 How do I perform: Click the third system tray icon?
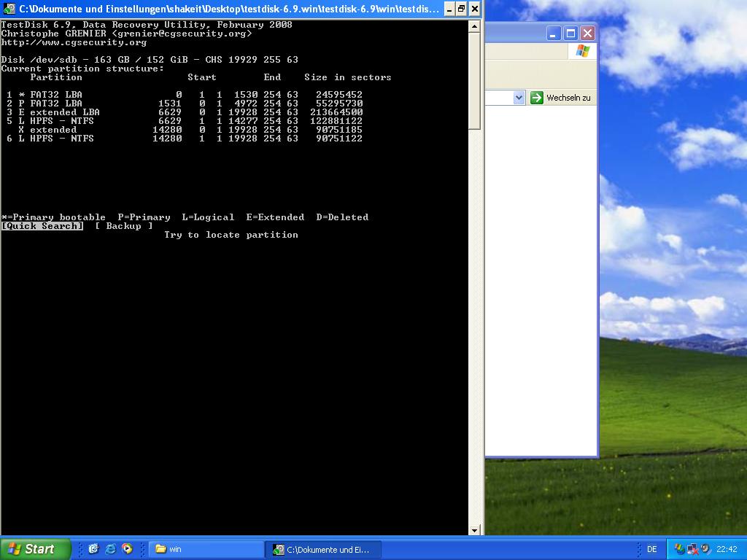coord(705,549)
